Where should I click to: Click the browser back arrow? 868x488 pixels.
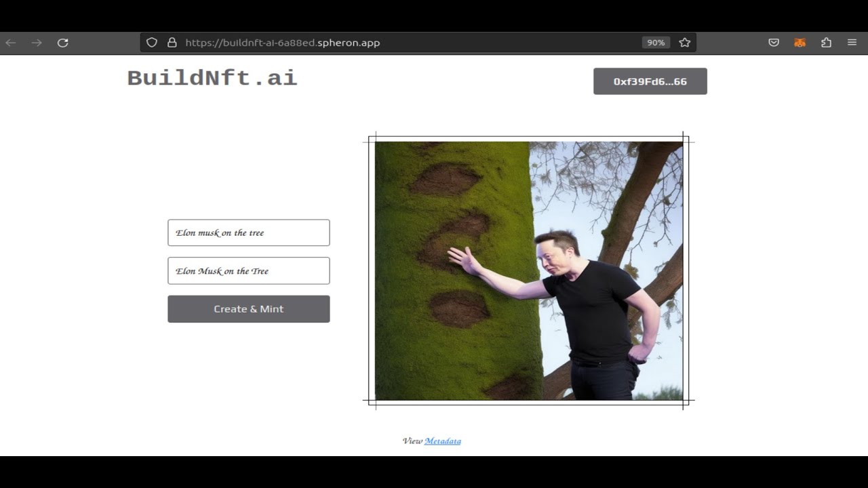(x=11, y=43)
